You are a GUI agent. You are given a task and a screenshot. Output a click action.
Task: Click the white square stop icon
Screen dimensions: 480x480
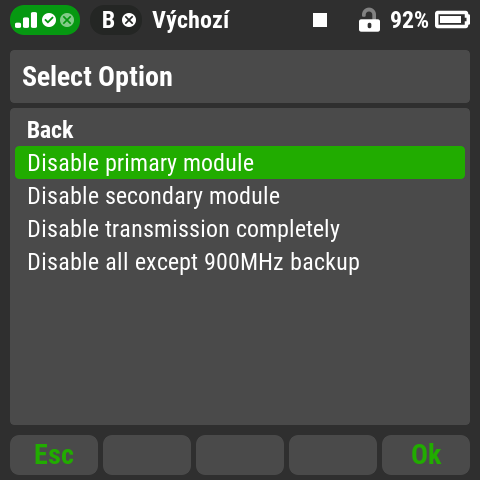(320, 20)
